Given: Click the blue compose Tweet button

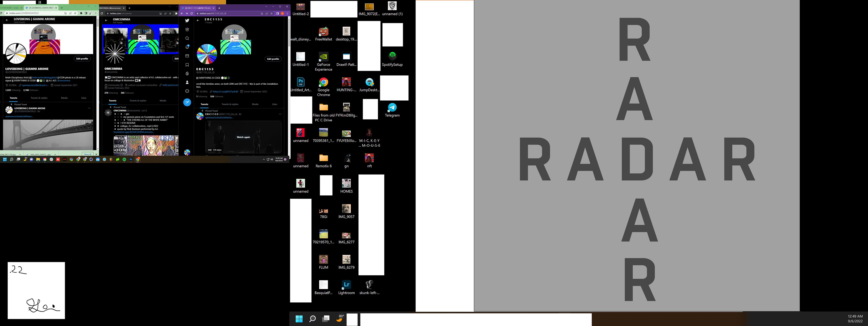Looking at the screenshot, I should [x=187, y=102].
